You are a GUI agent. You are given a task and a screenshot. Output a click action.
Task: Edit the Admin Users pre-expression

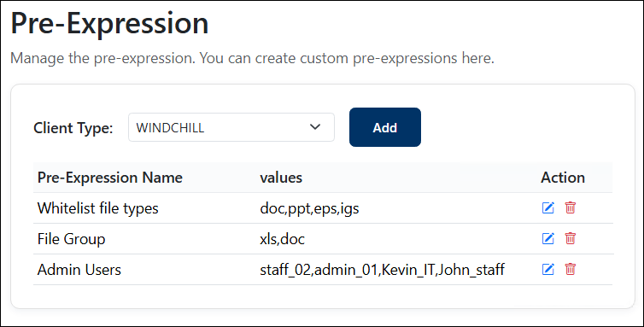(x=547, y=270)
